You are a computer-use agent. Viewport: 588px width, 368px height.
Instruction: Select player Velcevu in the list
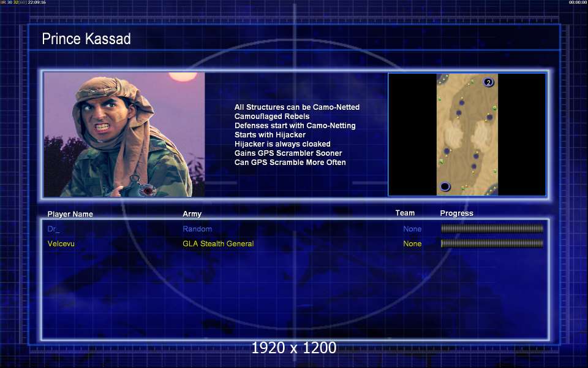(x=61, y=243)
